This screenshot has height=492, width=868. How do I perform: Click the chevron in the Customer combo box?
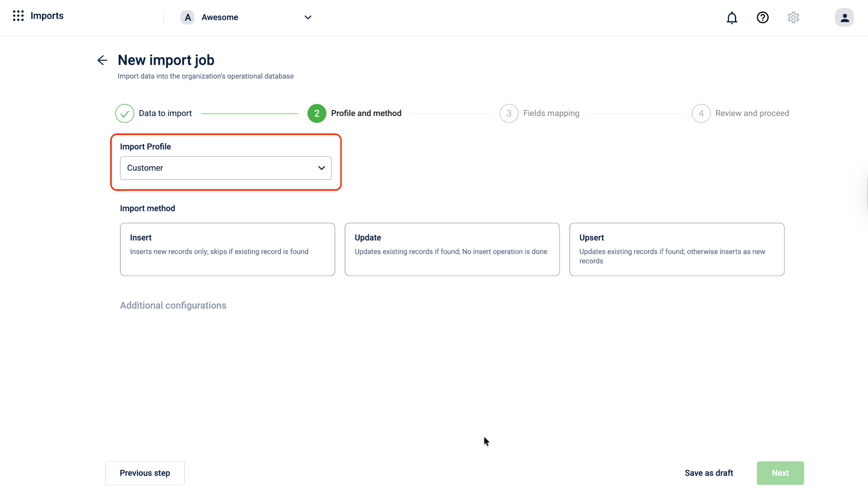[x=322, y=168]
